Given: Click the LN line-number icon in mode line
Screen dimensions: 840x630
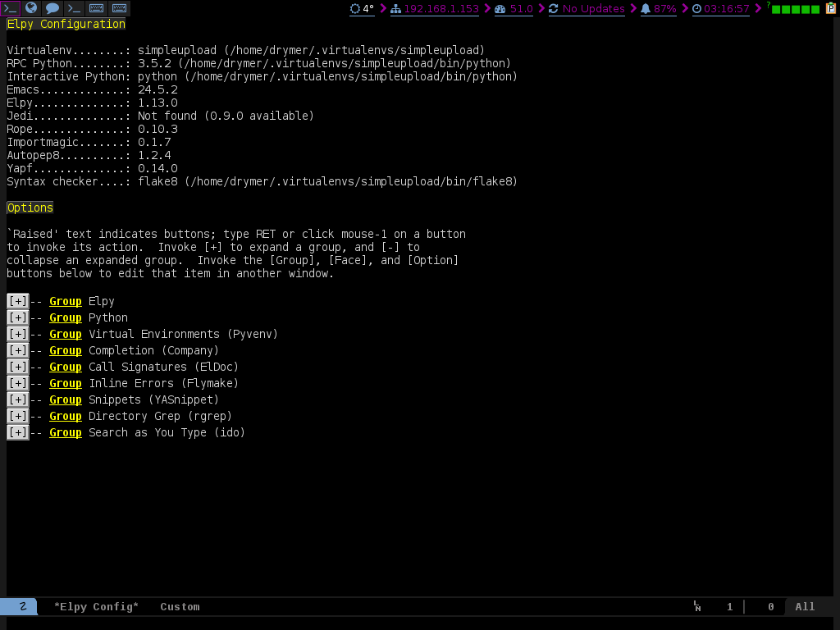Looking at the screenshot, I should point(697,606).
